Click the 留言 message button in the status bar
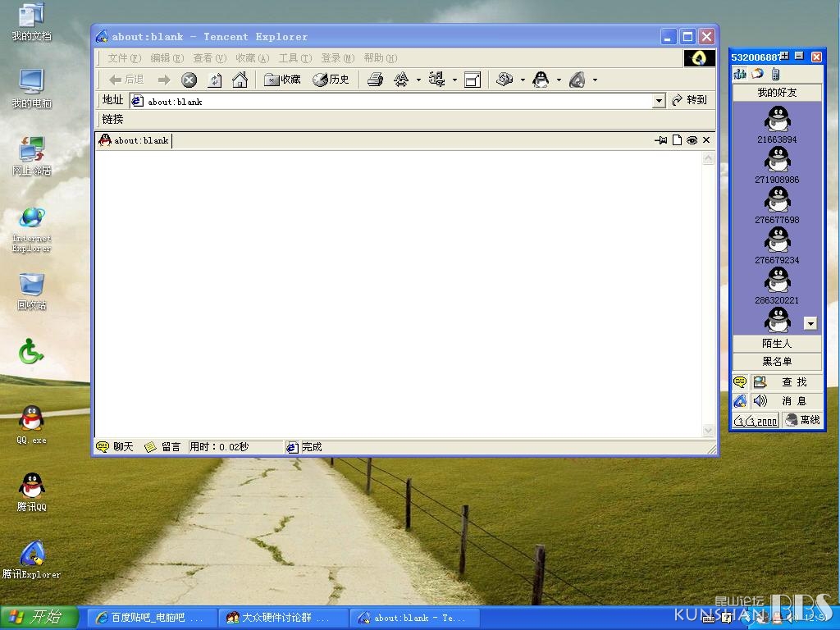Image resolution: width=840 pixels, height=630 pixels. 162,447
